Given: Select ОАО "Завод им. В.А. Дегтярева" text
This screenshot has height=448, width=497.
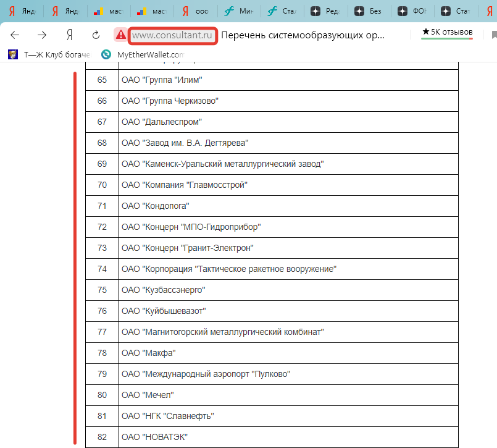Looking at the screenshot, I should pyautogui.click(x=185, y=143).
